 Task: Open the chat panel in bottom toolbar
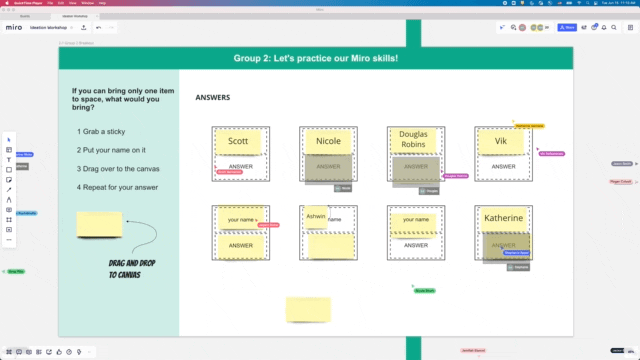pyautogui.click(x=29, y=352)
